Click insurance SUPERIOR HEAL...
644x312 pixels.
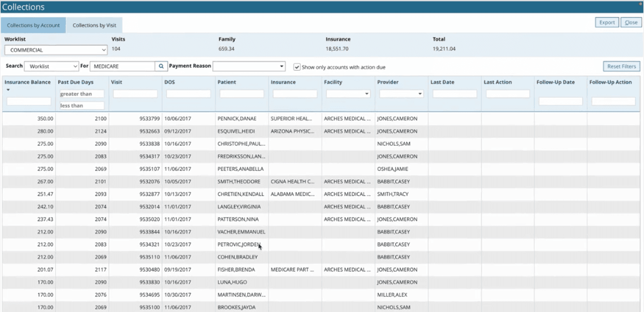291,119
